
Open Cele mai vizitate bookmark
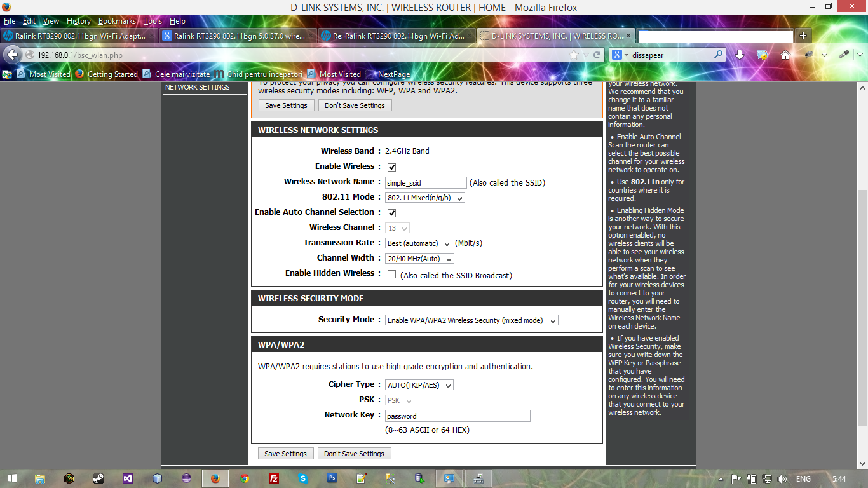[x=176, y=74]
